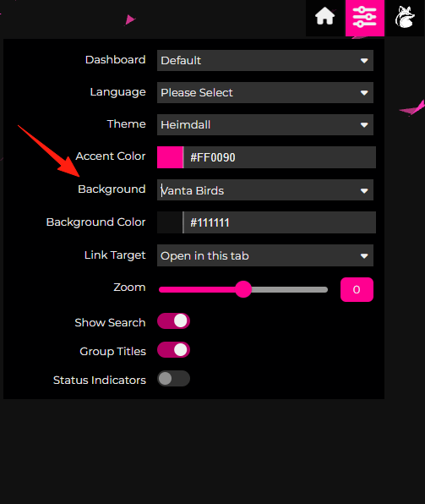This screenshot has height=504, width=425.
Task: Edit the #FF0090 accent color field
Action: (280, 157)
